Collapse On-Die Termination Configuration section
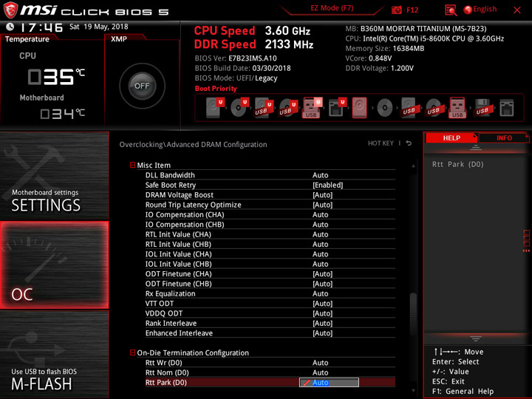532x399 pixels. pyautogui.click(x=133, y=353)
